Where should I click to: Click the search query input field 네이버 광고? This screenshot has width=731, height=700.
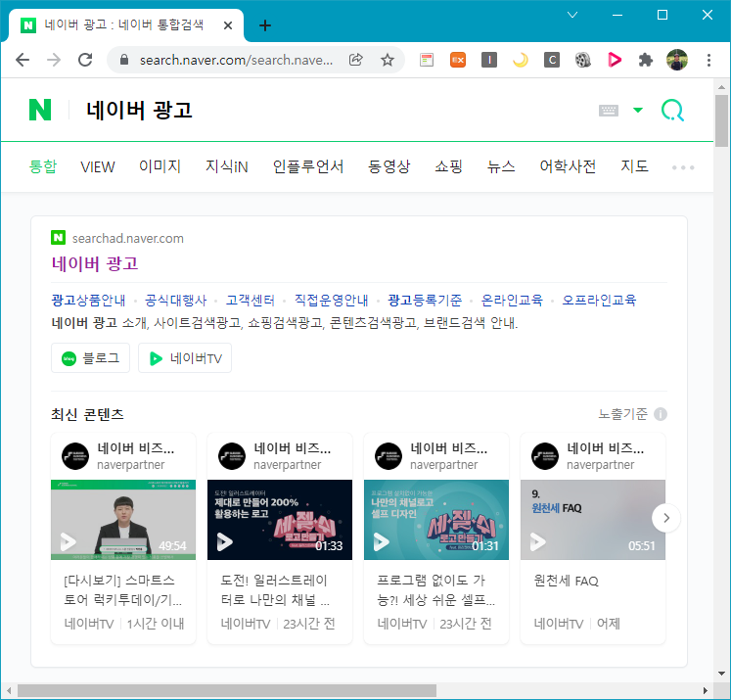pos(336,110)
